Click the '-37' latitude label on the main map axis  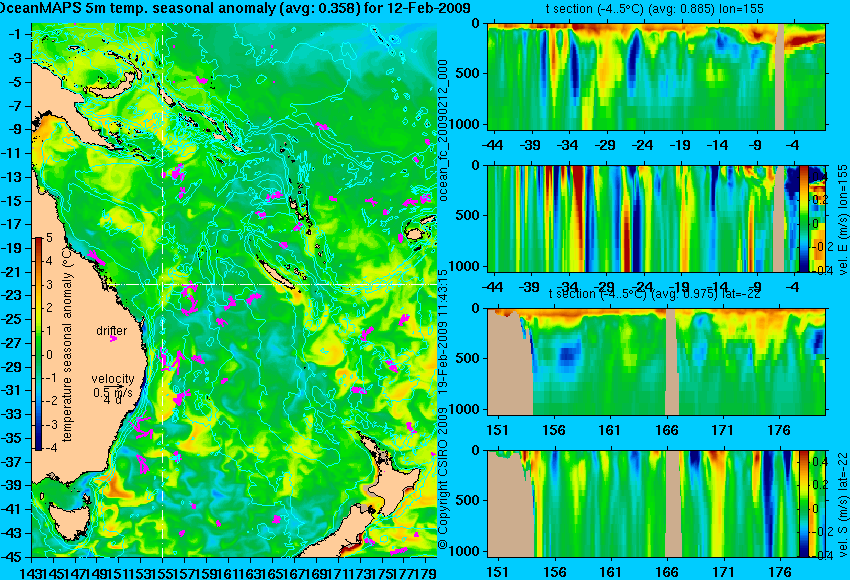(x=12, y=462)
